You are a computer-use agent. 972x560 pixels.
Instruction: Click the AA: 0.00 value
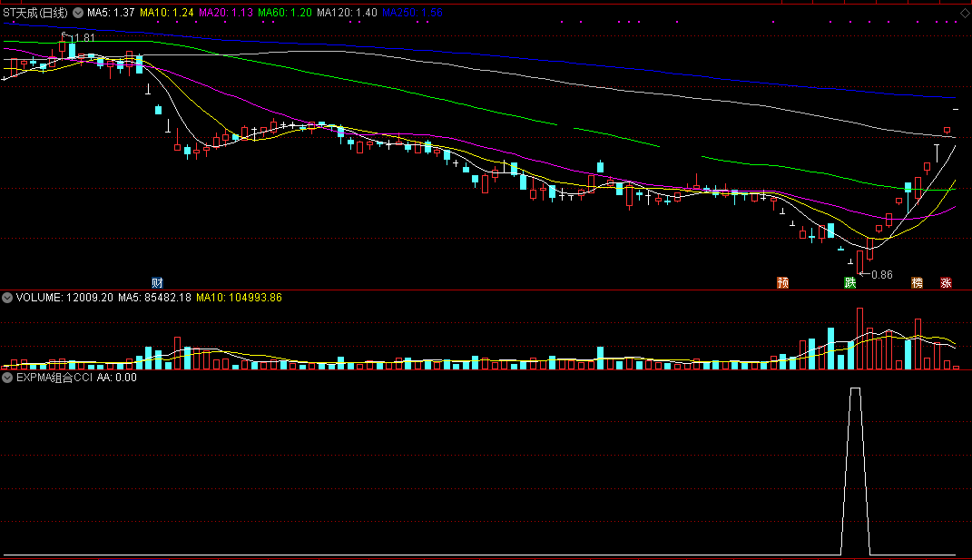(117, 377)
